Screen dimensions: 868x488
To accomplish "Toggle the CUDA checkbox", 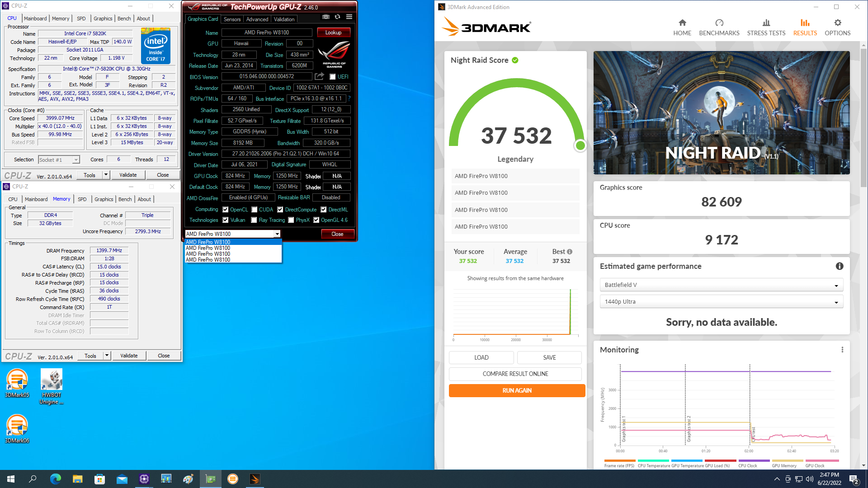I will pyautogui.click(x=255, y=210).
